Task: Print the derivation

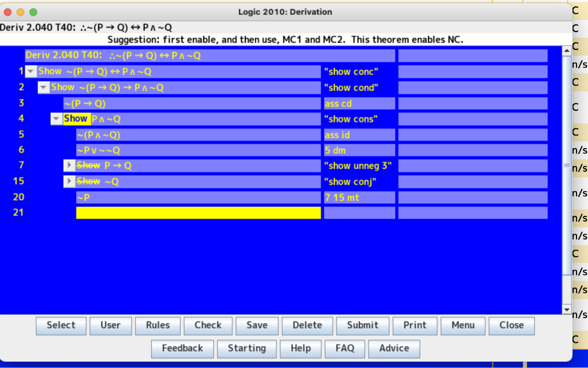Action: [x=415, y=326]
